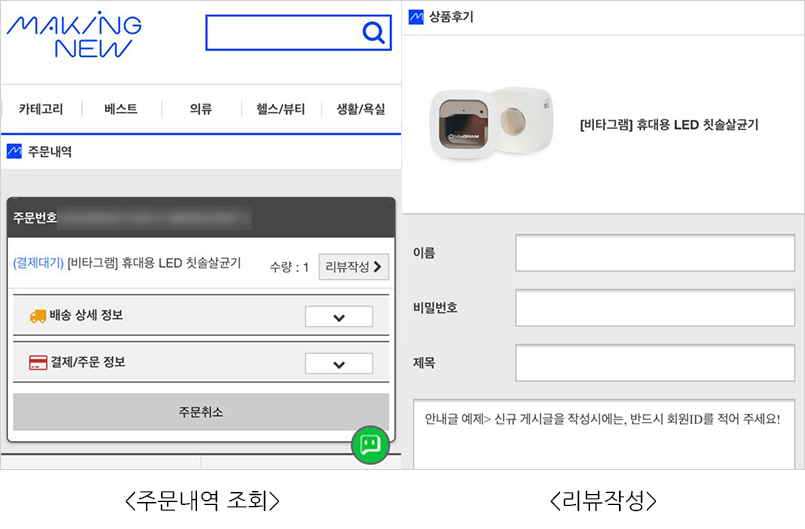Click the 리뷰작성 button
This screenshot has height=529, width=805.
(x=354, y=267)
